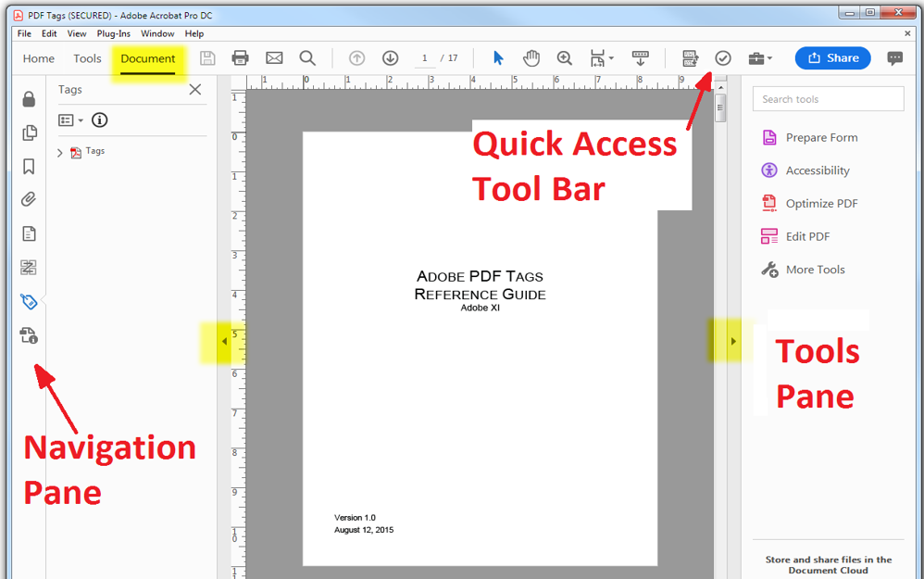Open the Attachments panel via paperclip icon
Screen dimensions: 924x579
29,198
